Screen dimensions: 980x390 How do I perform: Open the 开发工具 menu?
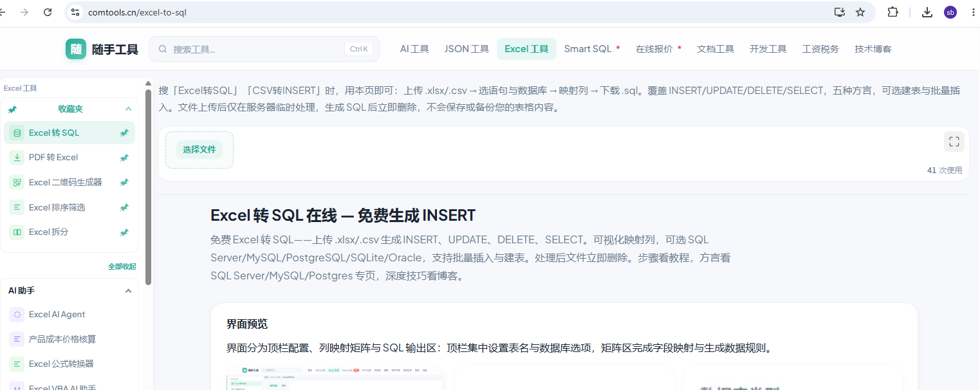768,49
